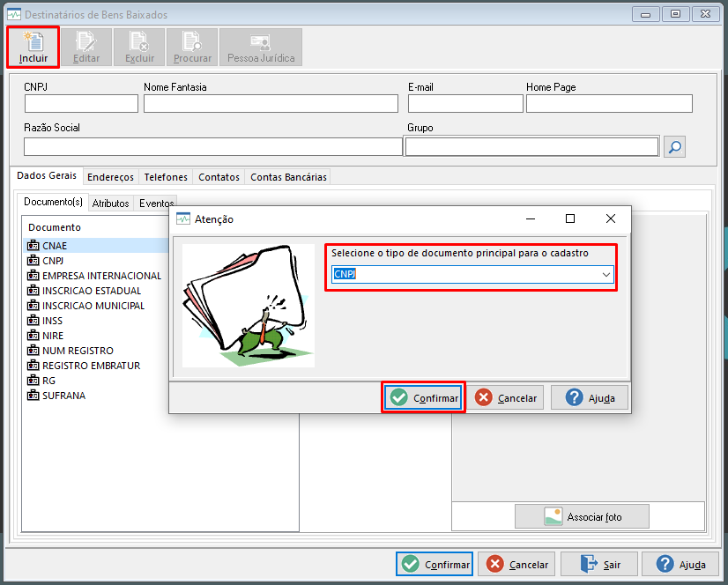Select the CNAE document row
Screen dimensions: 728x585
96,246
